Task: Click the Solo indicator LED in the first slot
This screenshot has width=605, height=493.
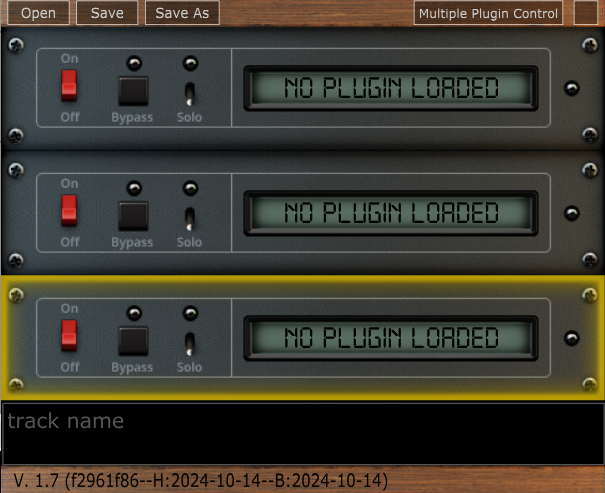Action: [x=190, y=63]
